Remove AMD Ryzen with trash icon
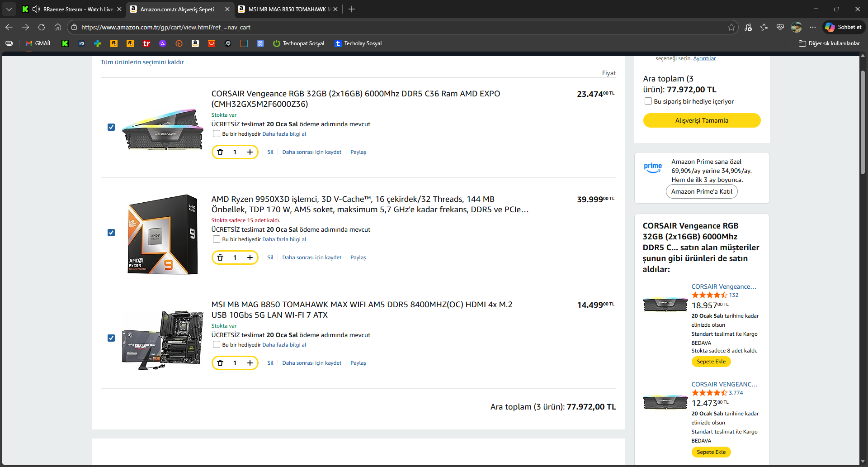 click(x=220, y=257)
